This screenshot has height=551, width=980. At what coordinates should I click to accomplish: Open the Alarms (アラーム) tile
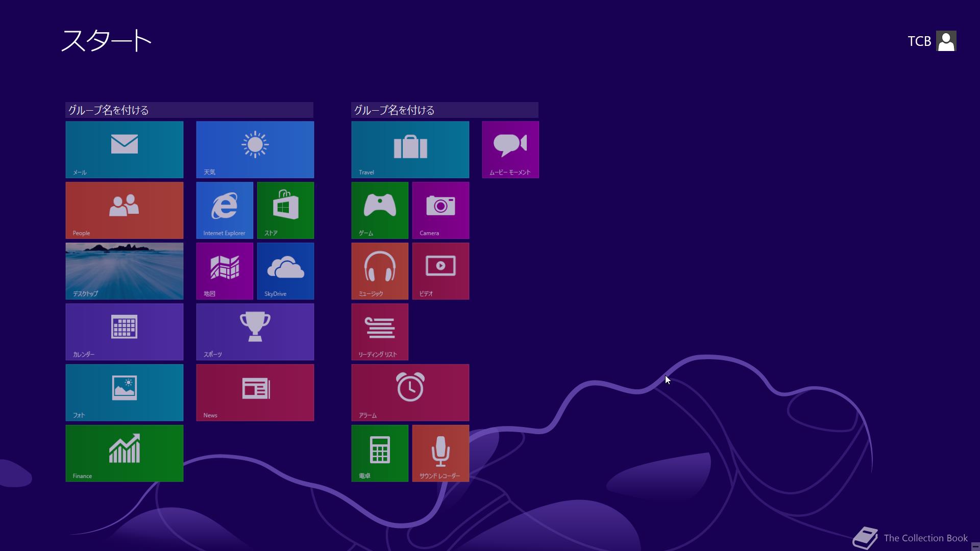[410, 392]
